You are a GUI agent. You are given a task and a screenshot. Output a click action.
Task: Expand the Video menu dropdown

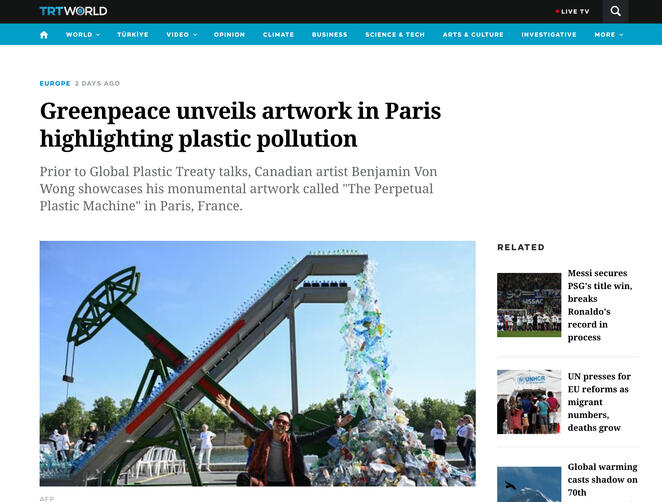[x=182, y=35]
